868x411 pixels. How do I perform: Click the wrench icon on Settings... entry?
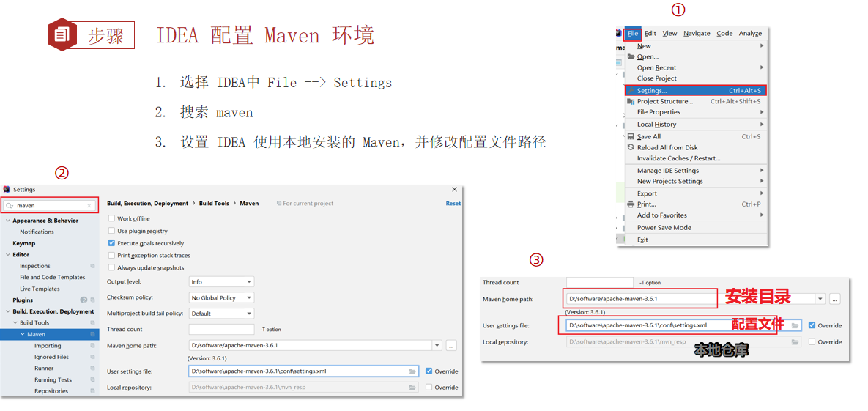point(631,90)
